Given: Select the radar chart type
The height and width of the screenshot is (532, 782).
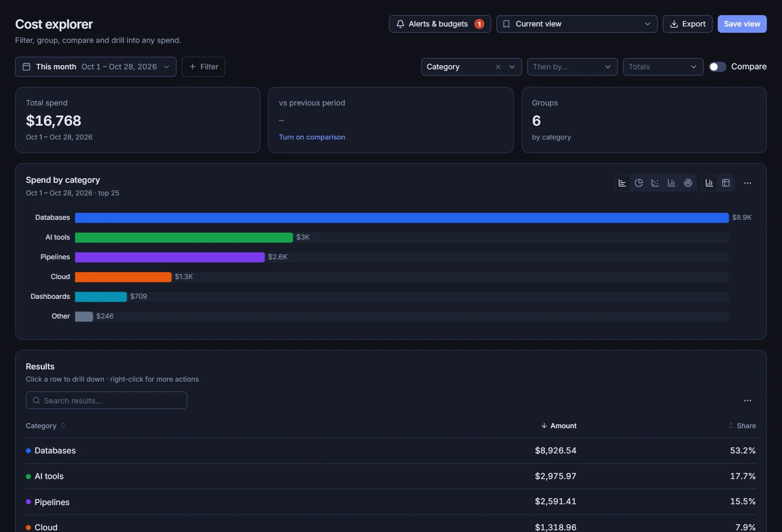Looking at the screenshot, I should click(x=688, y=183).
